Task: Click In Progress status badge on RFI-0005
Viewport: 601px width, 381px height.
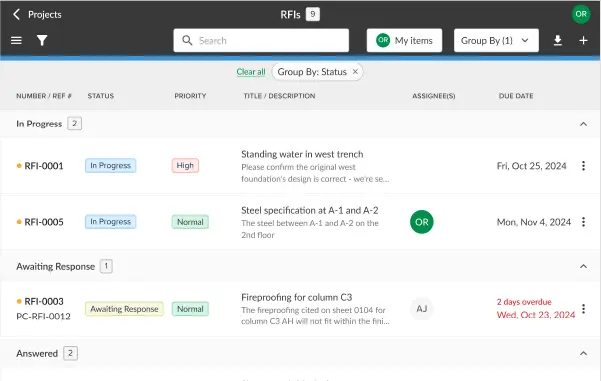Action: pos(110,222)
